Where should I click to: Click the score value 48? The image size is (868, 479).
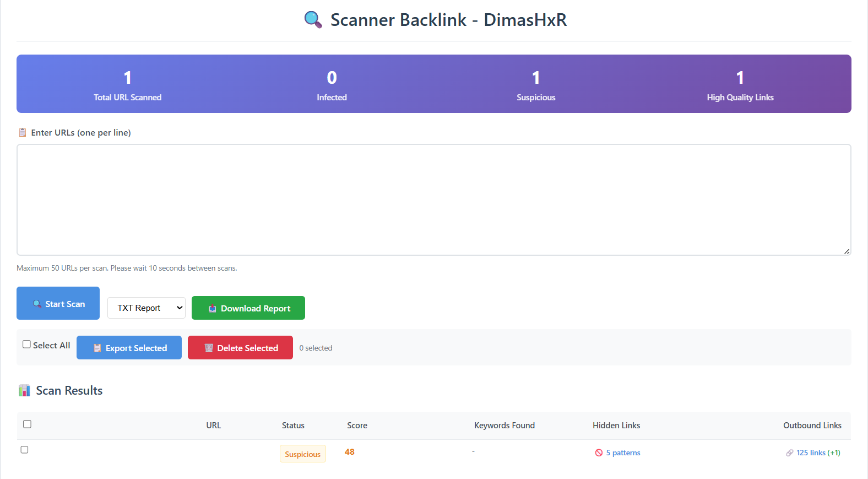click(350, 452)
